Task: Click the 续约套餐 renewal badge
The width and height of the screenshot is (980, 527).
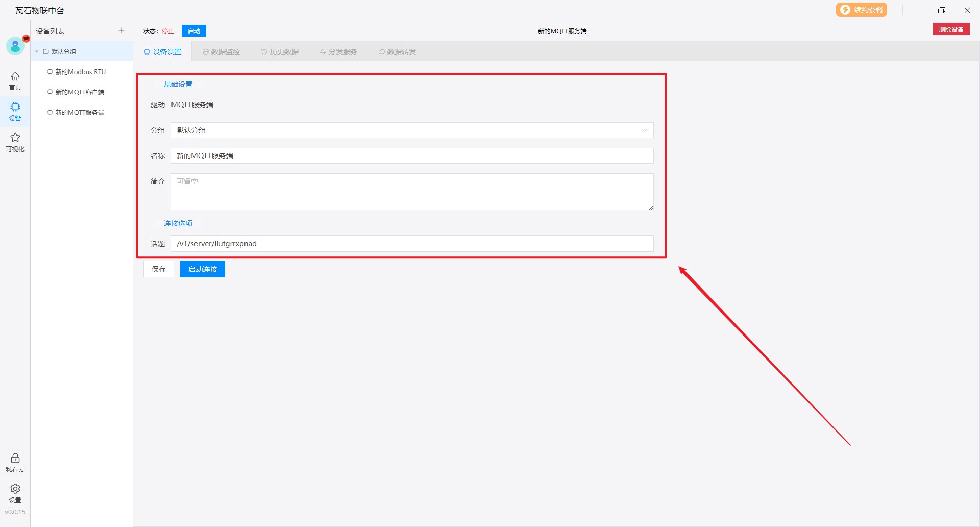Action: [x=861, y=10]
